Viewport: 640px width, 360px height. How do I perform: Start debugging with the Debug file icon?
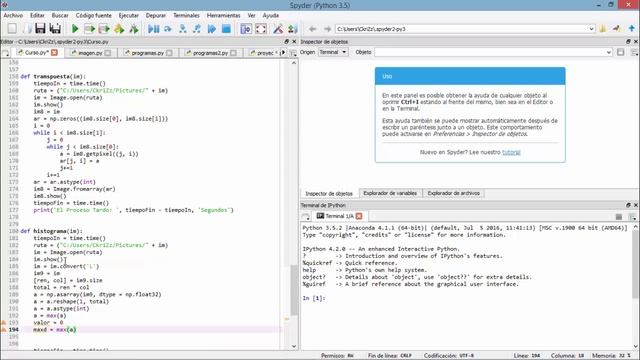(153, 29)
